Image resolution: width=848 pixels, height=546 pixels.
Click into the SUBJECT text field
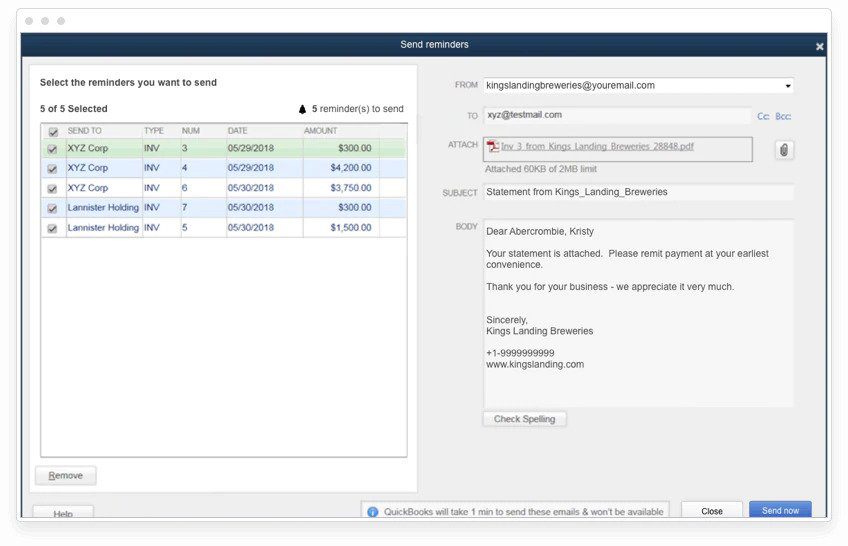click(638, 192)
